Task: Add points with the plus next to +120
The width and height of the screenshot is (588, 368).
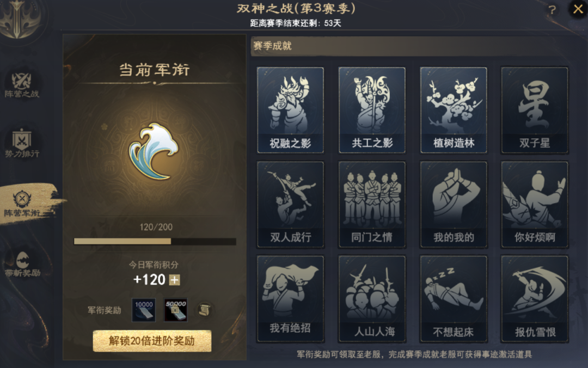Action: coord(175,280)
